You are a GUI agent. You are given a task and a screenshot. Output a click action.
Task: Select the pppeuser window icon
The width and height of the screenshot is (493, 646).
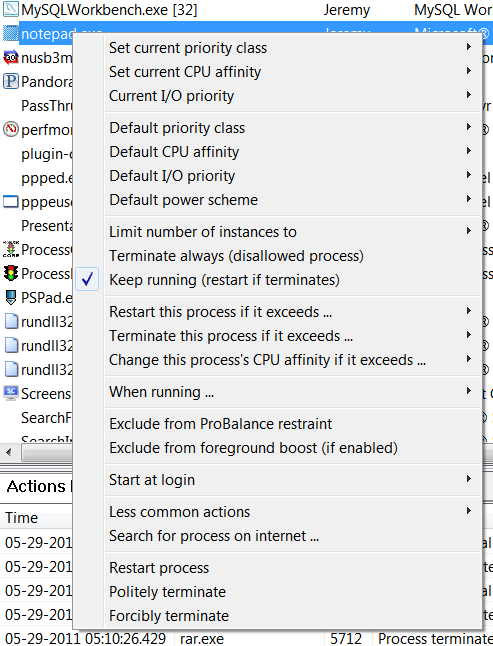point(11,202)
